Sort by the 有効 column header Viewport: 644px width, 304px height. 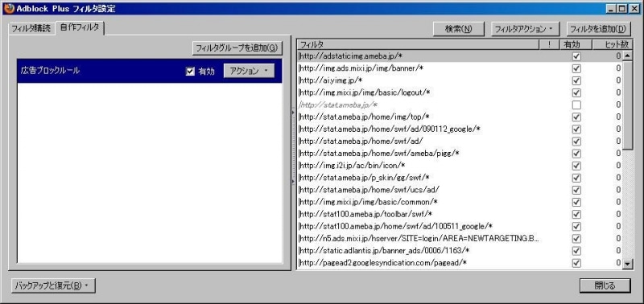[x=576, y=45]
